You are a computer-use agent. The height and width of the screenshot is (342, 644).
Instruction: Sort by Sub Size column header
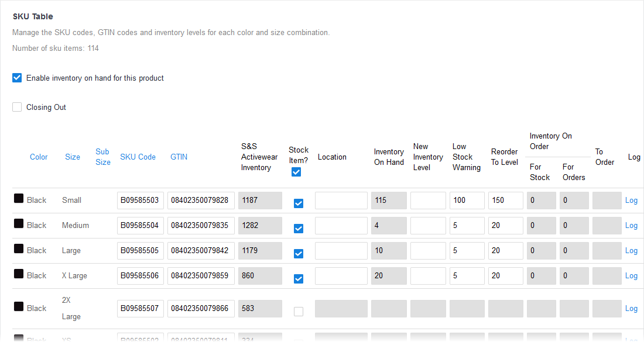pos(103,157)
